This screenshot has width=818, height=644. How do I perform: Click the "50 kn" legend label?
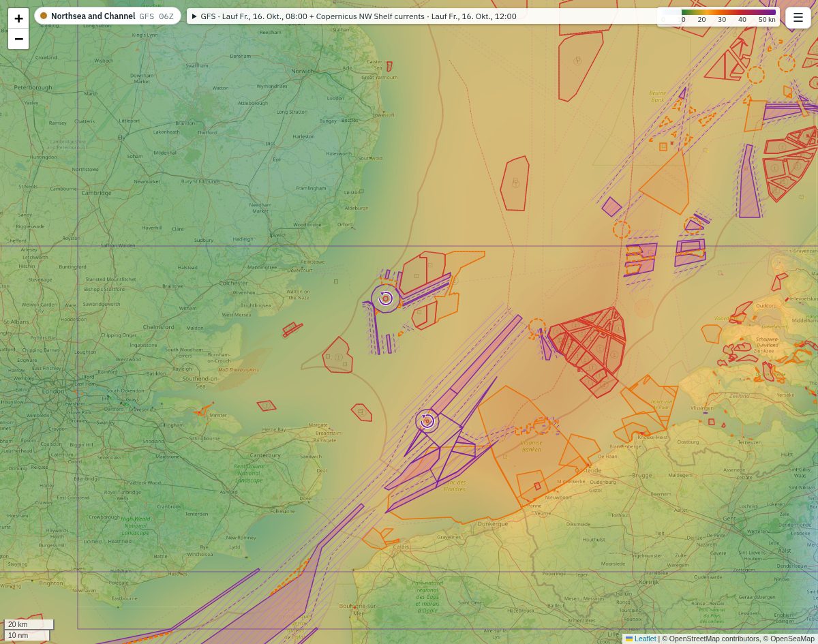(767, 20)
